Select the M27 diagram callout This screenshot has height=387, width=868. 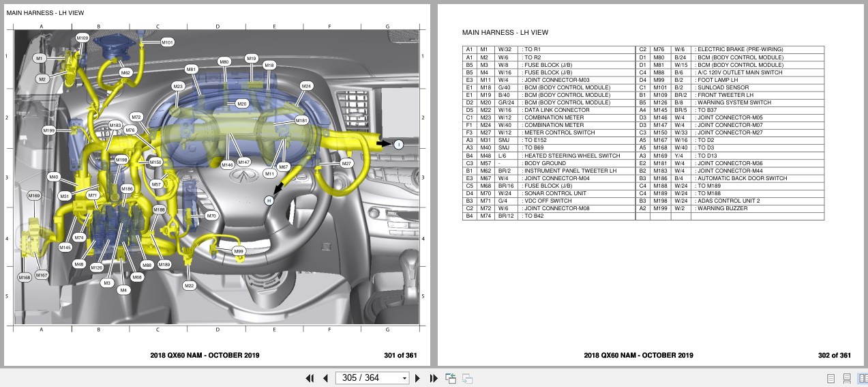tap(346, 164)
